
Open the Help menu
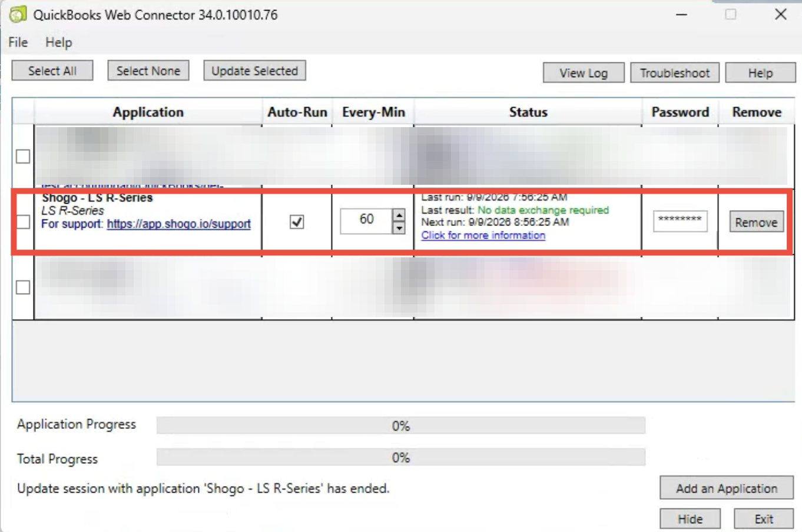coord(58,42)
